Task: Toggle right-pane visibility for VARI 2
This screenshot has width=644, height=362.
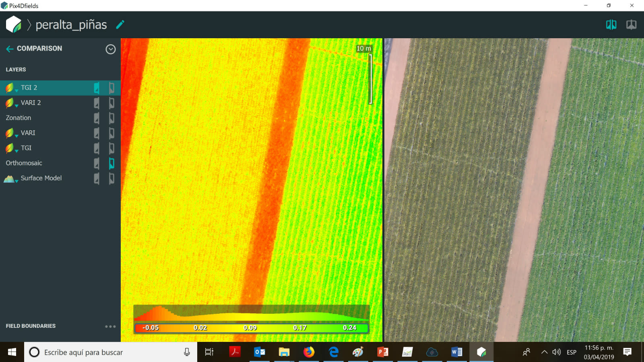Action: click(x=111, y=103)
